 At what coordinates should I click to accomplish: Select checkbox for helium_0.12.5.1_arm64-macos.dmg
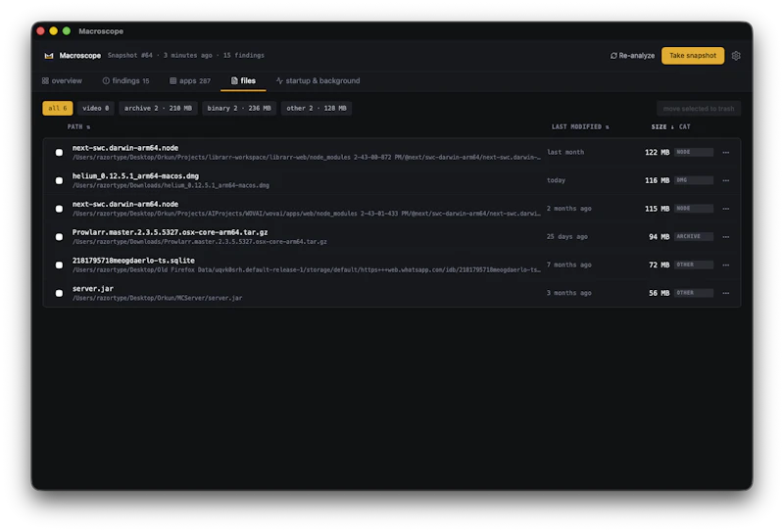pos(59,180)
